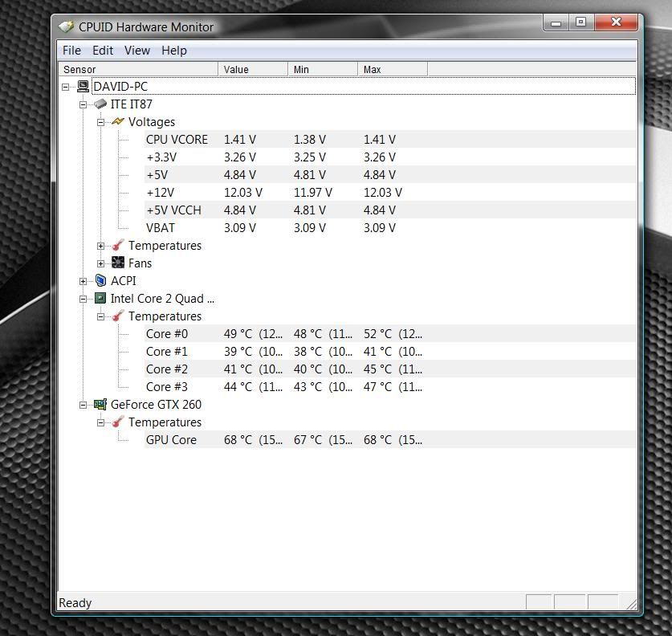Click the DAVID-PC computer icon
Viewport: 672px width, 636px height.
point(83,87)
